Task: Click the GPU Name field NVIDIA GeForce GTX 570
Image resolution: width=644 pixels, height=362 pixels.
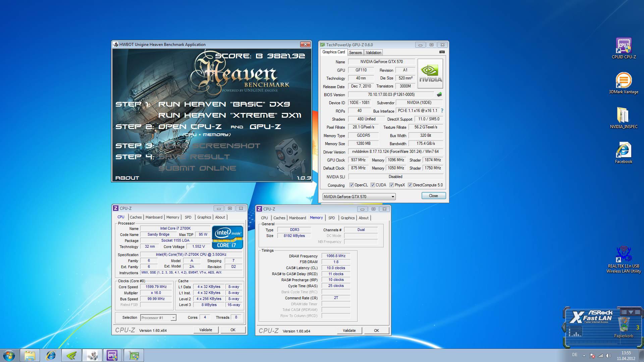Action: (382, 62)
